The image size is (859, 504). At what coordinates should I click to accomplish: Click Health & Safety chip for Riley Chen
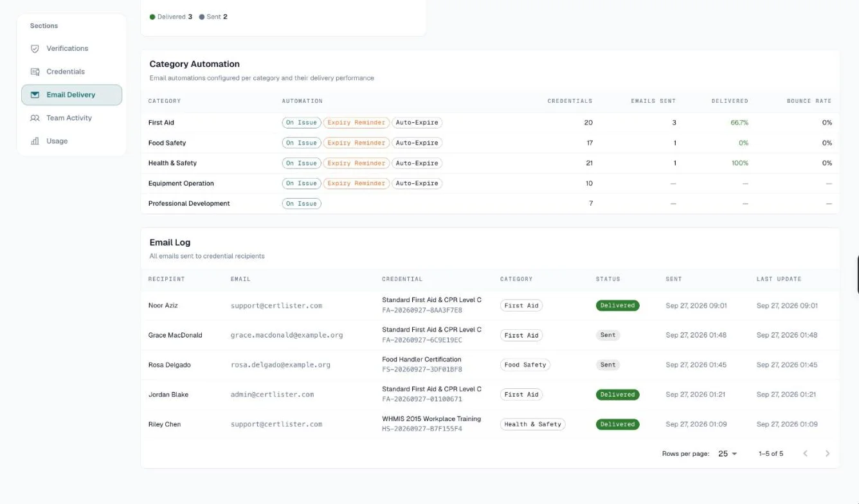(533, 424)
